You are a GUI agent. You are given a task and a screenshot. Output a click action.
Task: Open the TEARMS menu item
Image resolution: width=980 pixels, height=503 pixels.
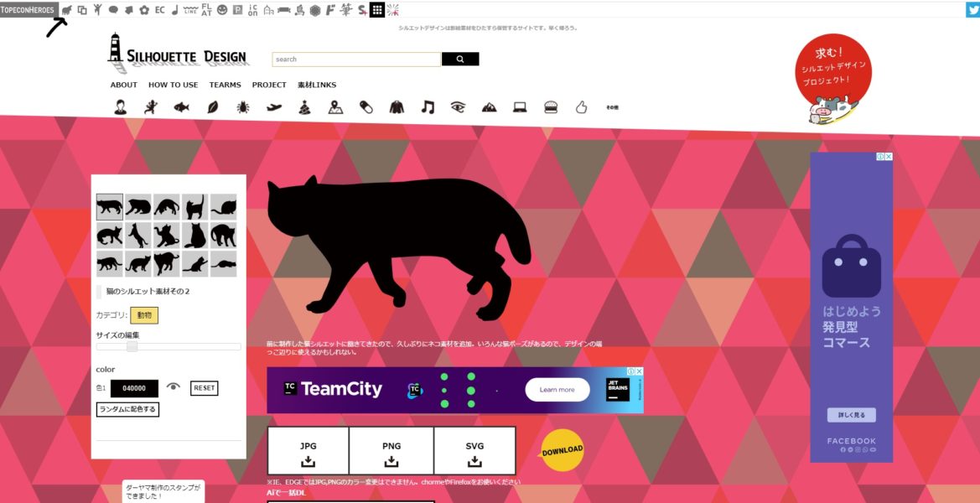tap(225, 85)
